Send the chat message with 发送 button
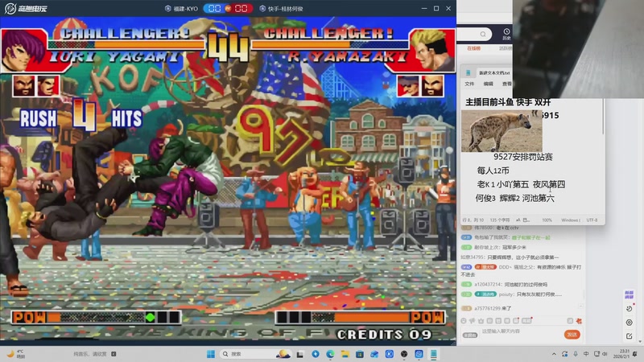 [x=572, y=335]
